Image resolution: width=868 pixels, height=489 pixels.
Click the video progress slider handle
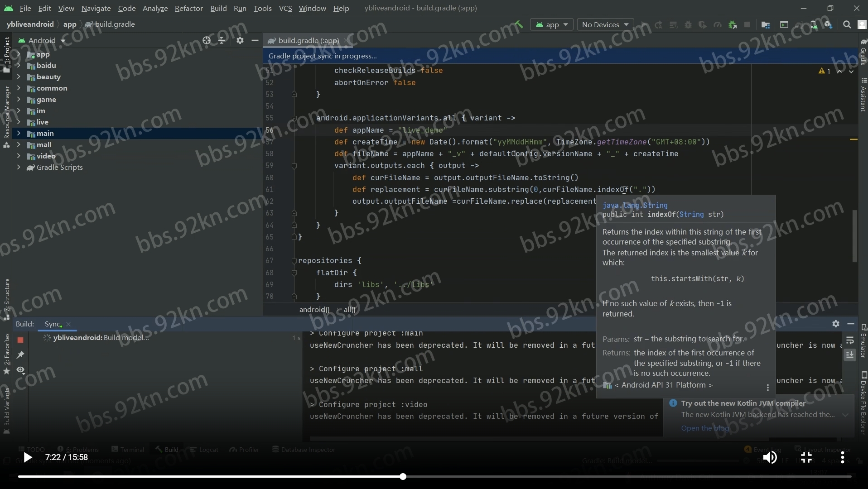click(403, 476)
